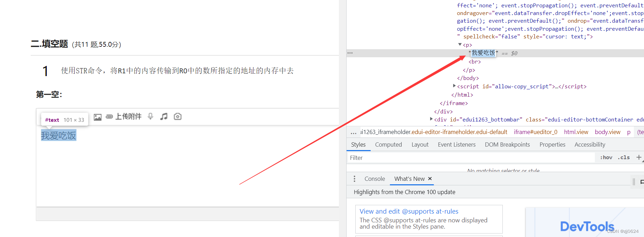Image resolution: width=644 pixels, height=237 pixels.
Task: Click question 1 text about the STR command
Action: pyautogui.click(x=177, y=71)
